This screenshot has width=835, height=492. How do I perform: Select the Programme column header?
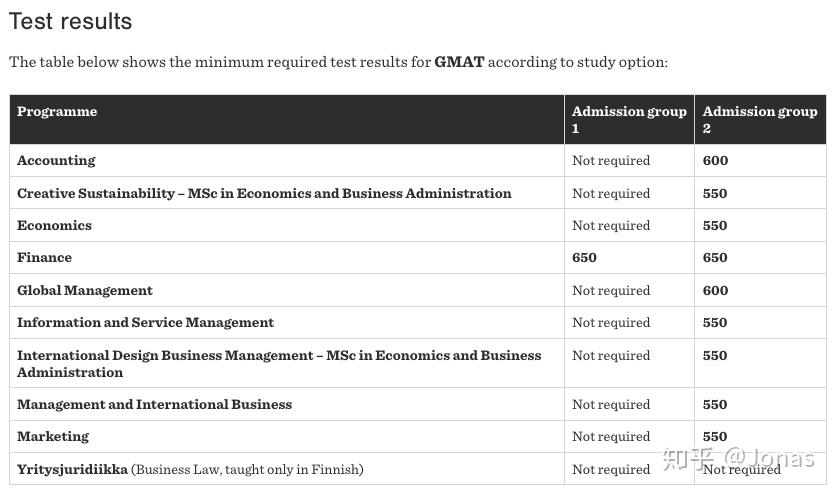(57, 111)
